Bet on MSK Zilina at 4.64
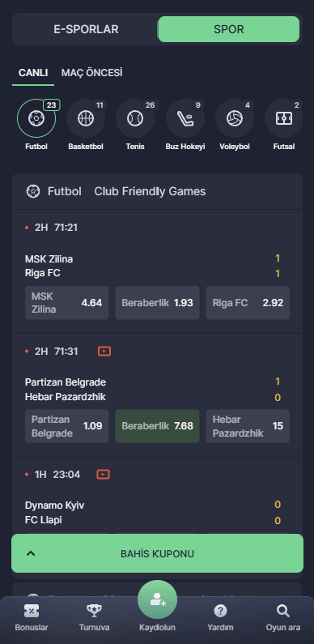This screenshot has width=314, height=644. 67,303
